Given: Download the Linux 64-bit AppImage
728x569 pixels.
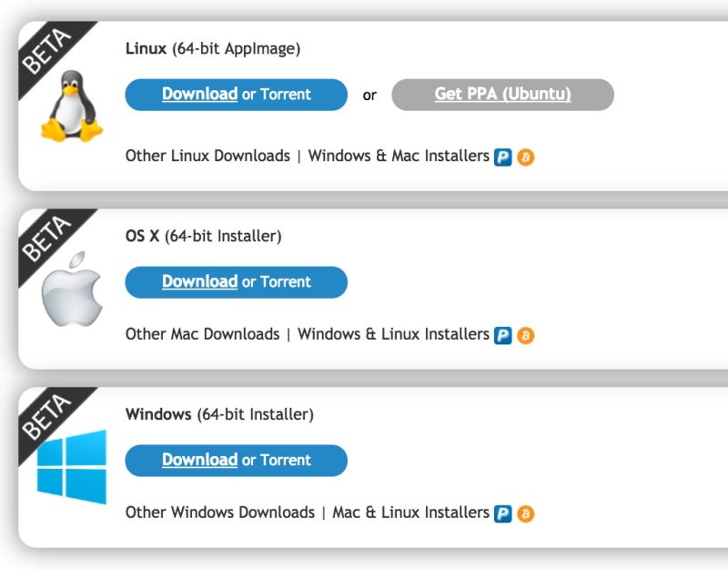Looking at the screenshot, I should coord(199,95).
